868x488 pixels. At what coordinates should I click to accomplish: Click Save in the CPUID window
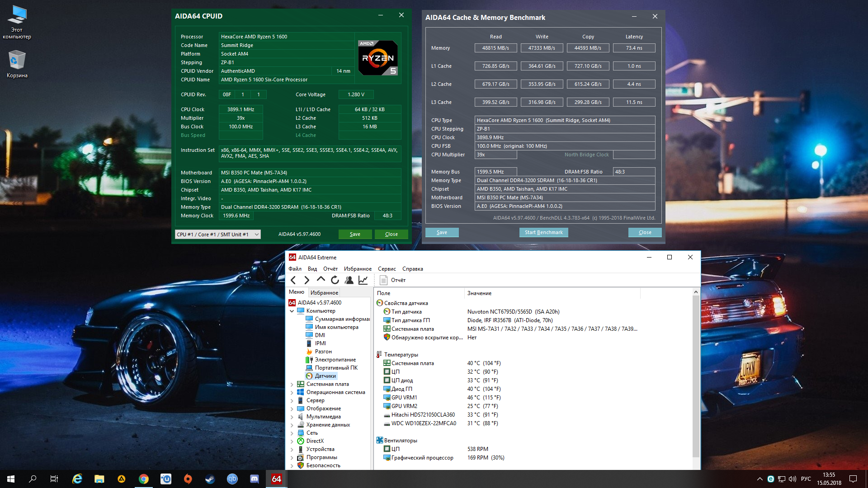(x=355, y=234)
